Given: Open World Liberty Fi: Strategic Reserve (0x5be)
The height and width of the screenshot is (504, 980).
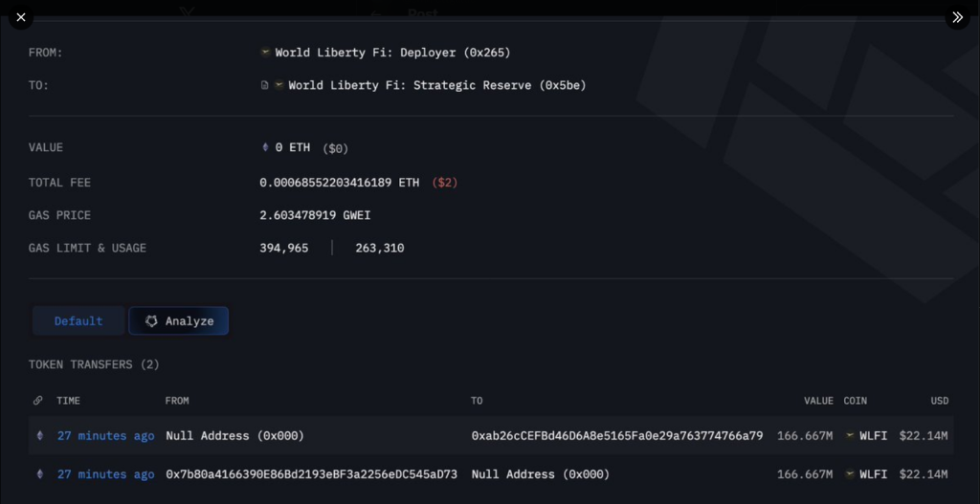Looking at the screenshot, I should coord(436,85).
